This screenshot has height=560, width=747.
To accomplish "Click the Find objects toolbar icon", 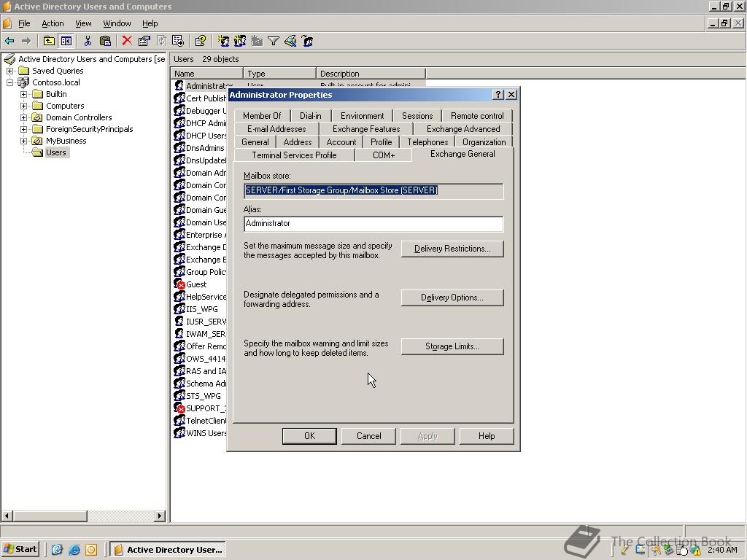I will [x=290, y=41].
